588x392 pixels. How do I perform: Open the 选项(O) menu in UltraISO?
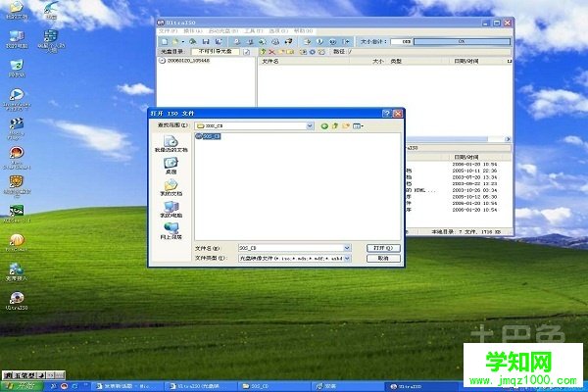click(x=278, y=30)
